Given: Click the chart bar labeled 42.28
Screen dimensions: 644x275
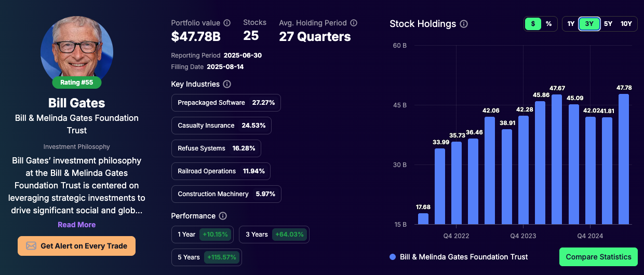Looking at the screenshot, I should 524,170.
